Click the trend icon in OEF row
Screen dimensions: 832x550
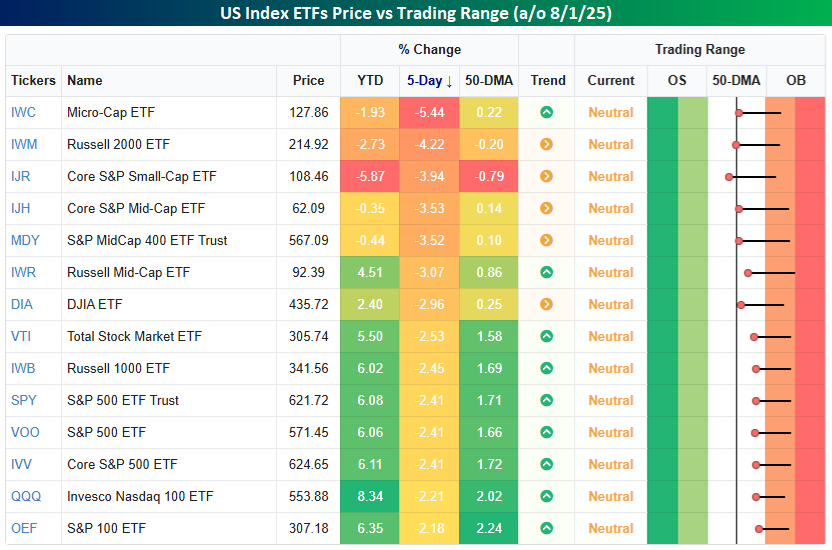click(x=546, y=528)
